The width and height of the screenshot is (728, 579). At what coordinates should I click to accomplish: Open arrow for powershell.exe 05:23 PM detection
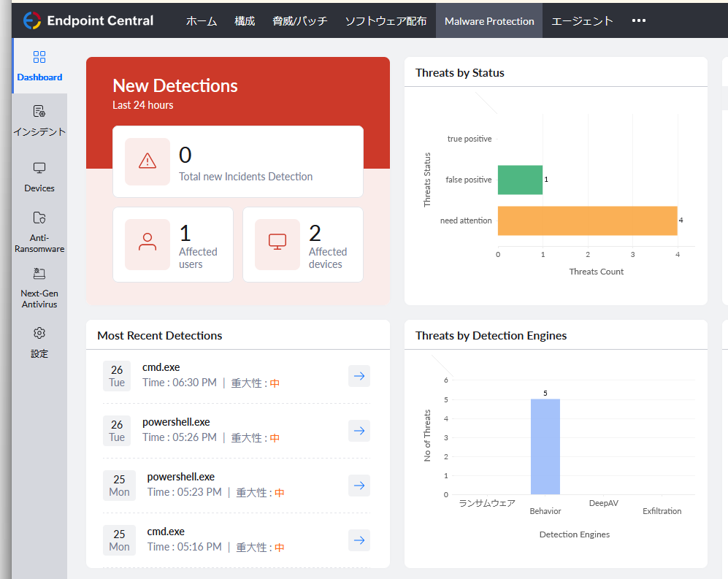[359, 486]
